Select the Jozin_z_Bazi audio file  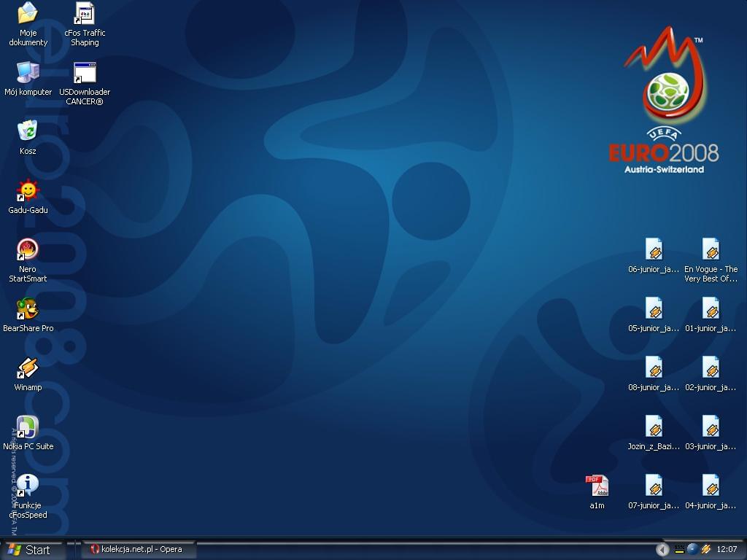[x=654, y=428]
